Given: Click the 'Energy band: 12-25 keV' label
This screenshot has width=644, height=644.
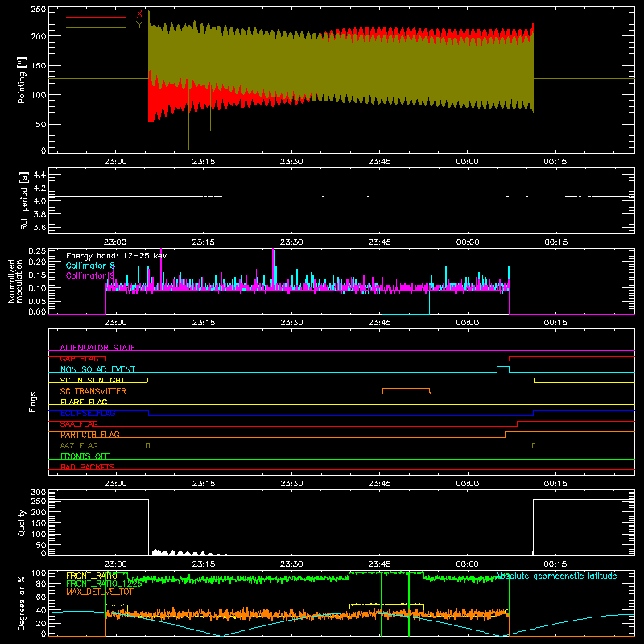Looking at the screenshot, I should (x=117, y=256).
